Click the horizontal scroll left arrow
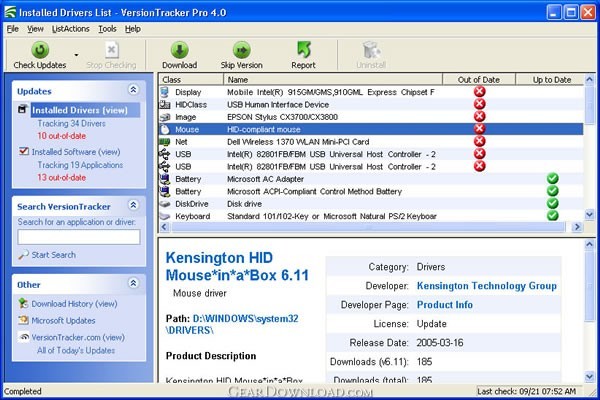 (x=164, y=227)
